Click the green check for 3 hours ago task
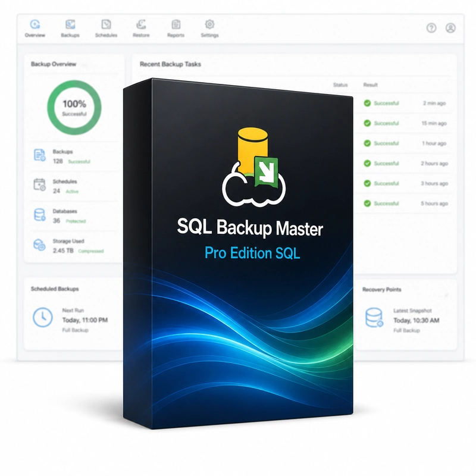This screenshot has height=476, width=476. click(x=367, y=183)
